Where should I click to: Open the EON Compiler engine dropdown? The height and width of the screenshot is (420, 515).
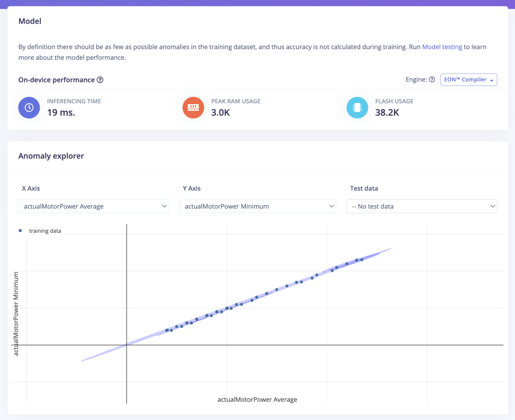pos(468,80)
